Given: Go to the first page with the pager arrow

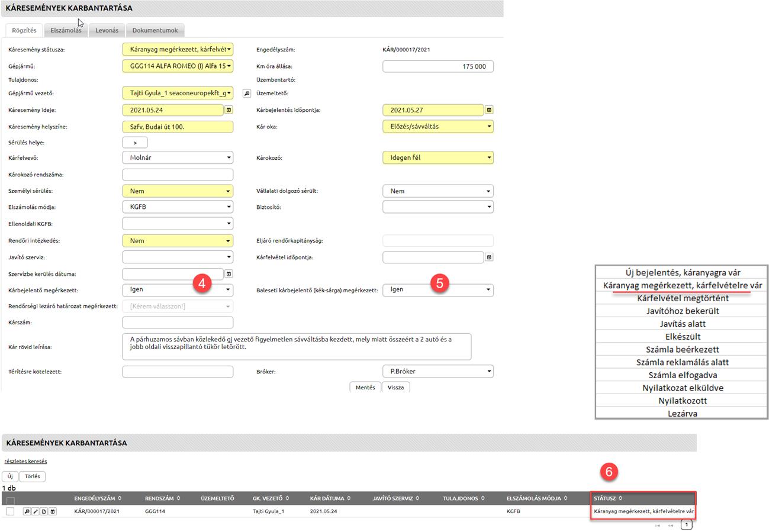Looking at the screenshot, I should point(657,525).
